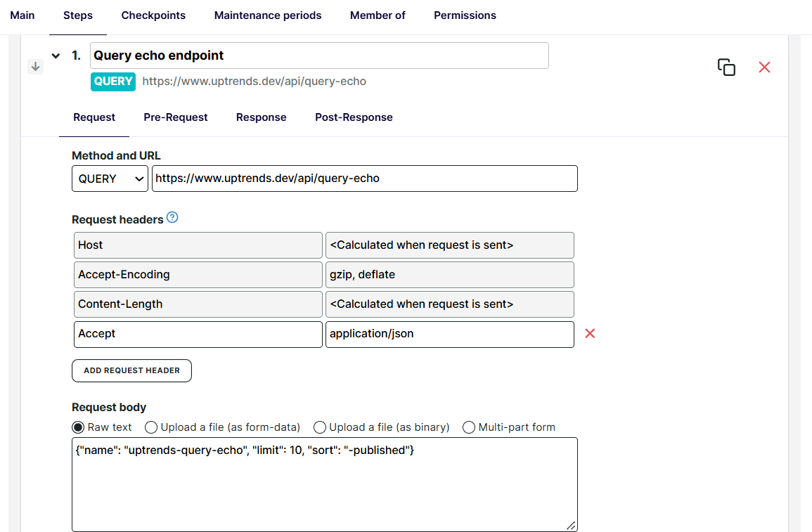Image resolution: width=812 pixels, height=532 pixels.
Task: Edit the step name field
Action: coord(319,56)
